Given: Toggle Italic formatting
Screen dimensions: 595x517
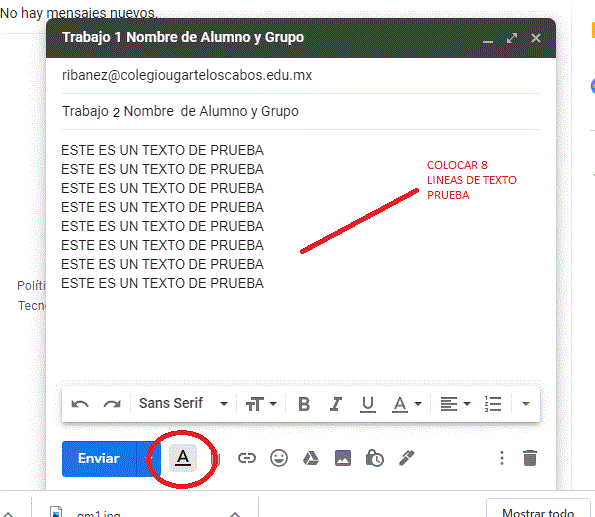Looking at the screenshot, I should point(336,404).
